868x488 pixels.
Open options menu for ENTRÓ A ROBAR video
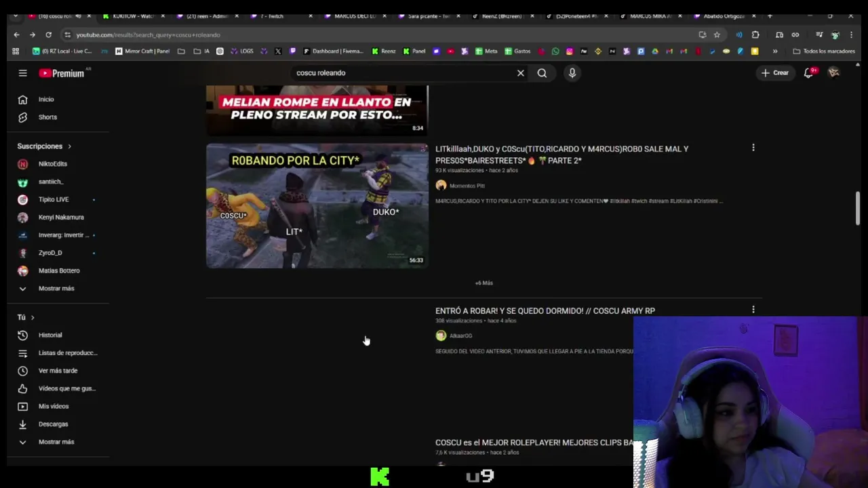click(x=753, y=310)
